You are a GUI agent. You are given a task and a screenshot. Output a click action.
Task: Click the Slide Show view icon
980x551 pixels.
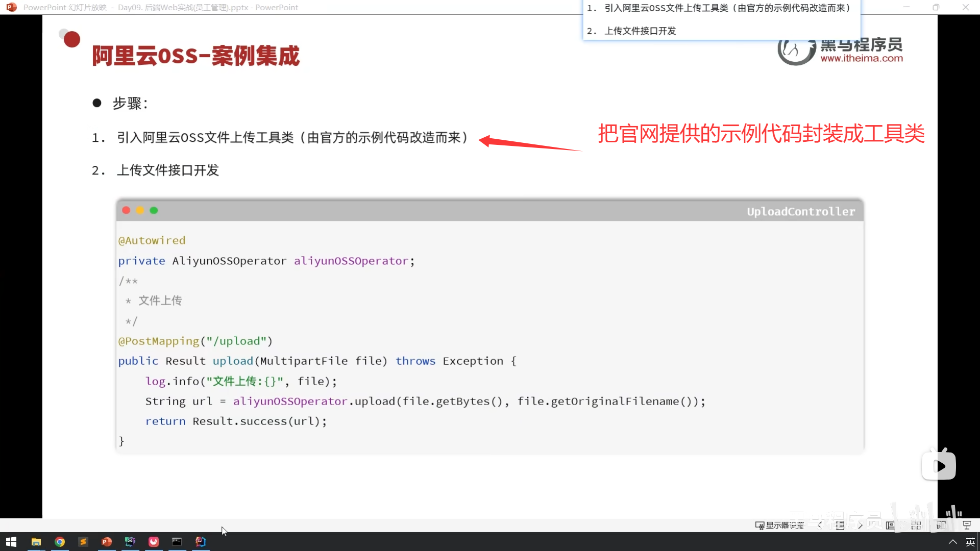967,525
